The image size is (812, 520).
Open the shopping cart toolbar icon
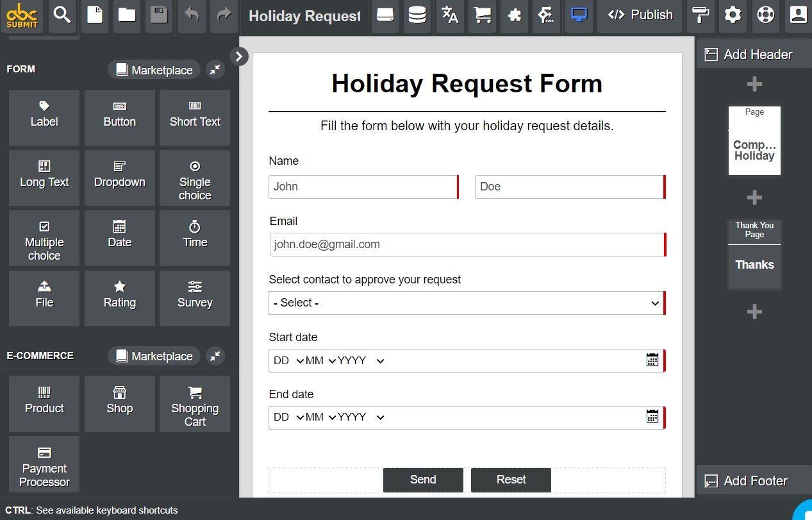click(482, 15)
